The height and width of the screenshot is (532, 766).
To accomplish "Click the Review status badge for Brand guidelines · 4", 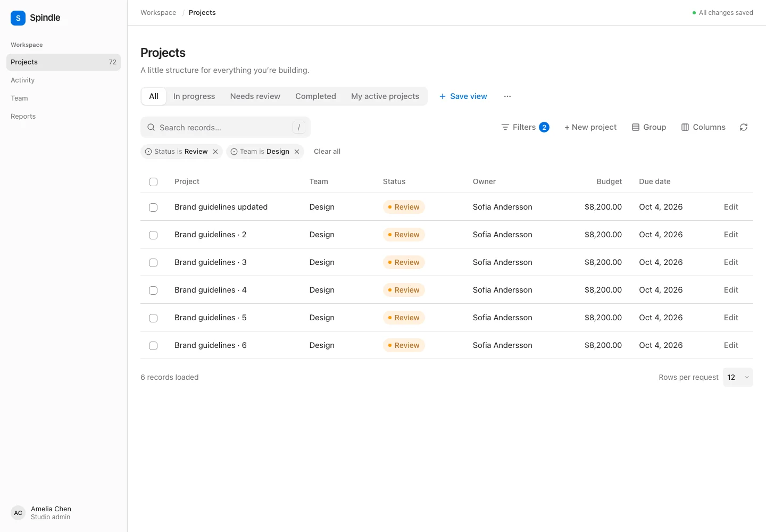I will coord(404,290).
